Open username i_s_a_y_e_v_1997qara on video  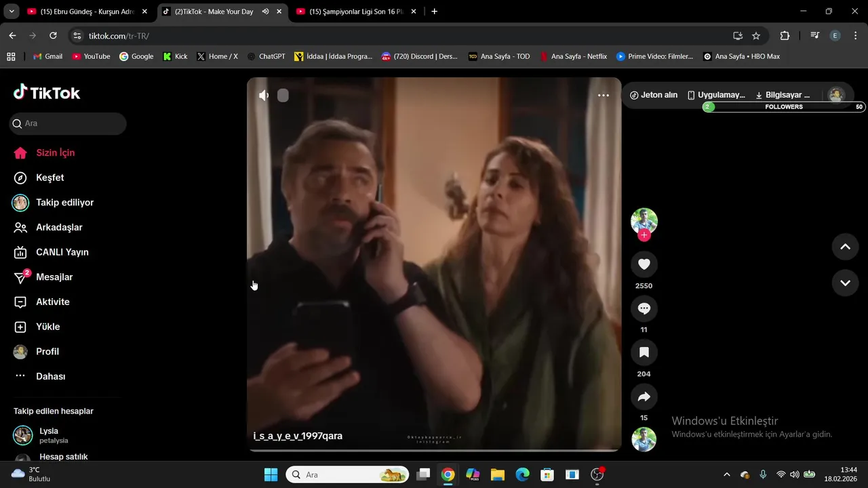pos(298,436)
